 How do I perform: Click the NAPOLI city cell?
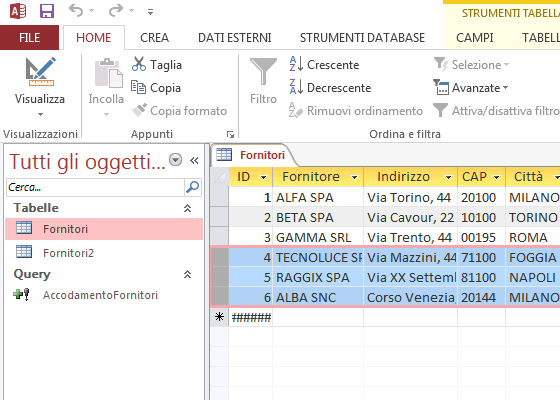[533, 278]
